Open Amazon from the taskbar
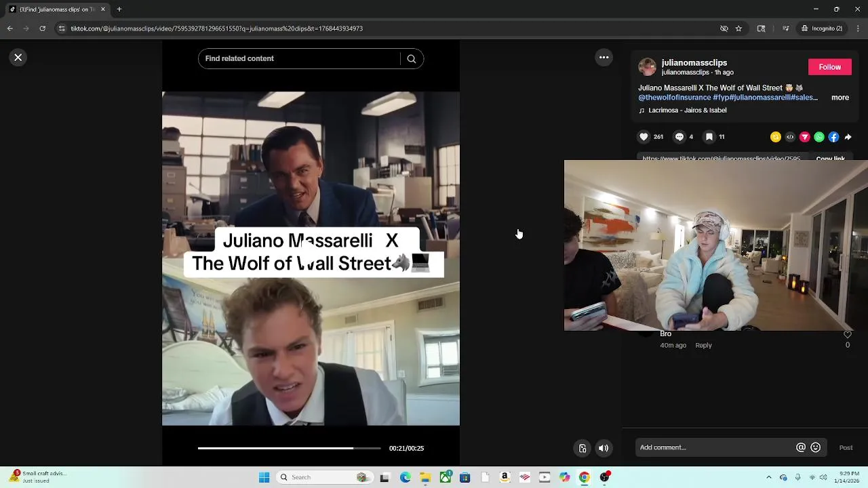Image resolution: width=868 pixels, height=488 pixels. tap(505, 478)
